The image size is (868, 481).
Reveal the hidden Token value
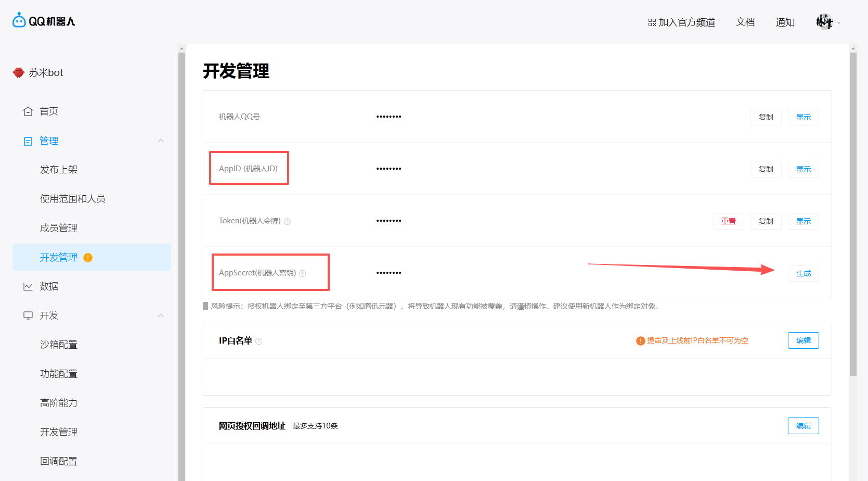[803, 221]
